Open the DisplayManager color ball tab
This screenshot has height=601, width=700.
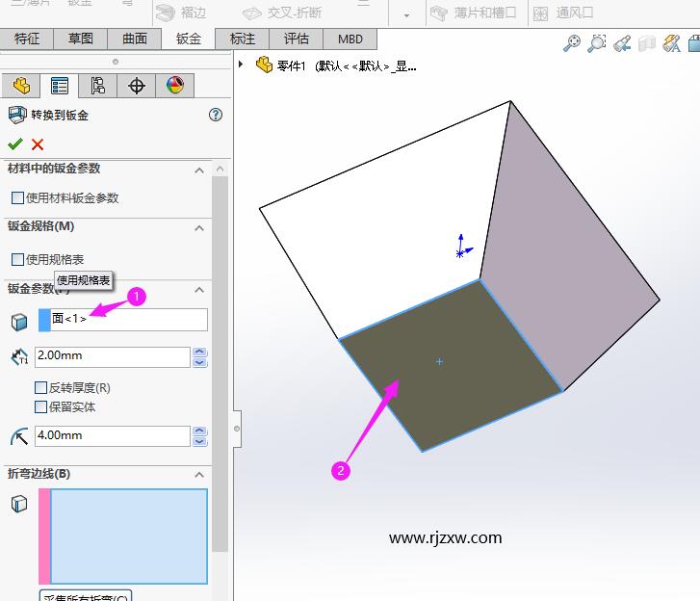[175, 86]
